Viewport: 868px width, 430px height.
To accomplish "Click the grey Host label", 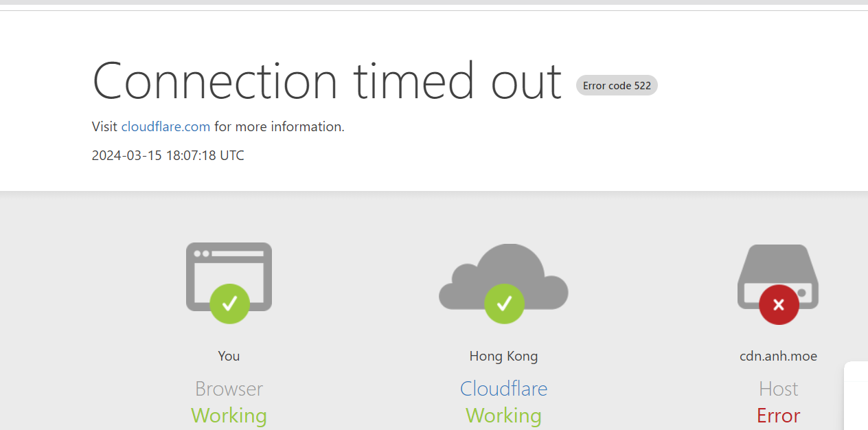I will pyautogui.click(x=778, y=389).
